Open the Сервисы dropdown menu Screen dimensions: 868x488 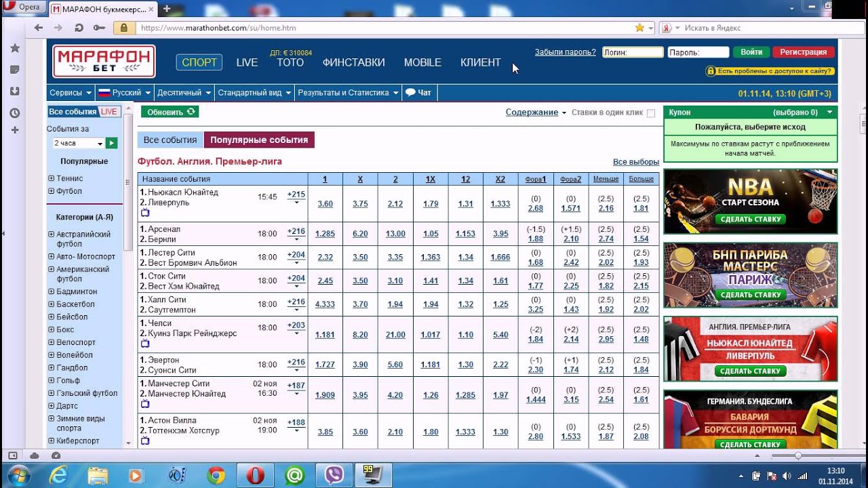coord(71,93)
